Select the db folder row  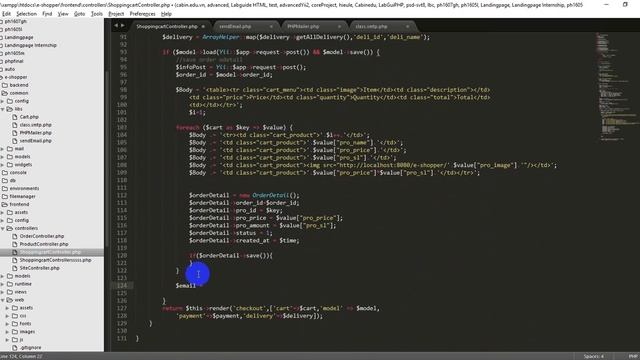coord(52,180)
